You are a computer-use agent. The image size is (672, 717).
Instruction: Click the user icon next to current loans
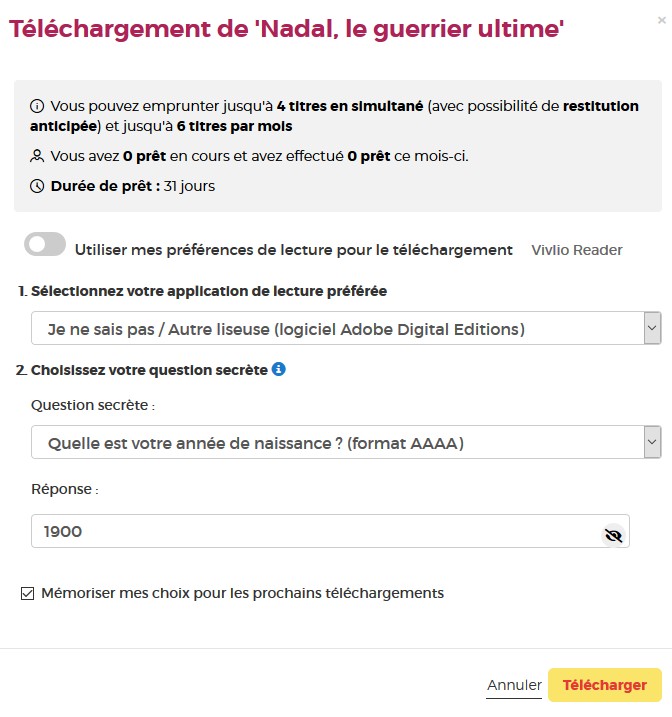click(x=37, y=156)
